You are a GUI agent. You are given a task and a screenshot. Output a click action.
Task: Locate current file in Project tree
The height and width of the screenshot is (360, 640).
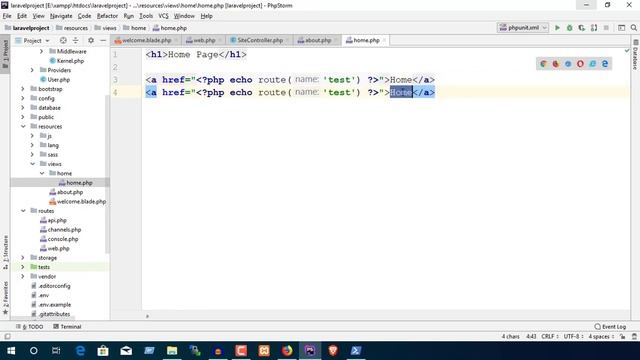tap(63, 40)
